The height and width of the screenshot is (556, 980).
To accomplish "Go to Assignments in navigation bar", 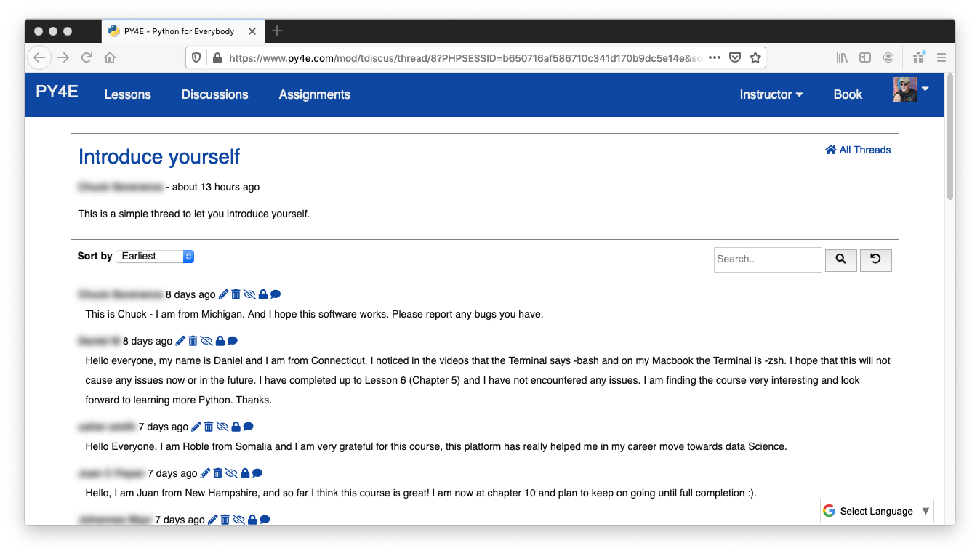I will click(314, 94).
